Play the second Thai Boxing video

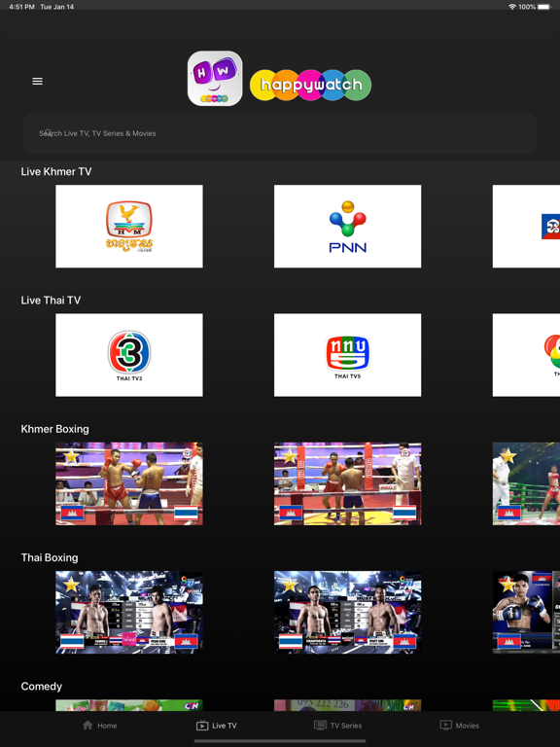click(348, 612)
